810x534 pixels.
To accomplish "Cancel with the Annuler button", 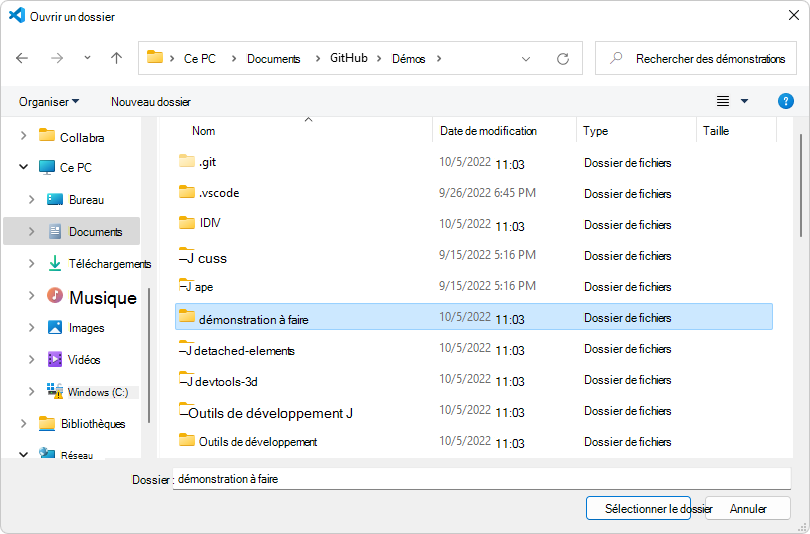I will tap(747, 508).
